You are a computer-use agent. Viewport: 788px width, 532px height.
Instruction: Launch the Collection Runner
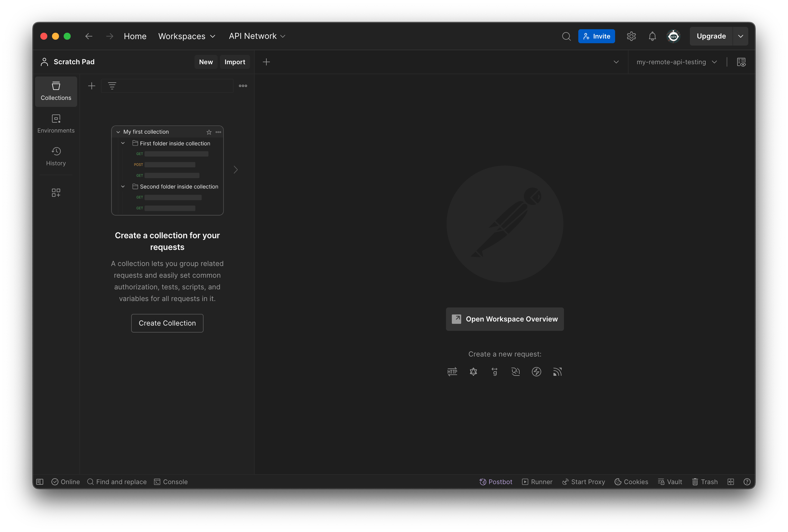(537, 481)
